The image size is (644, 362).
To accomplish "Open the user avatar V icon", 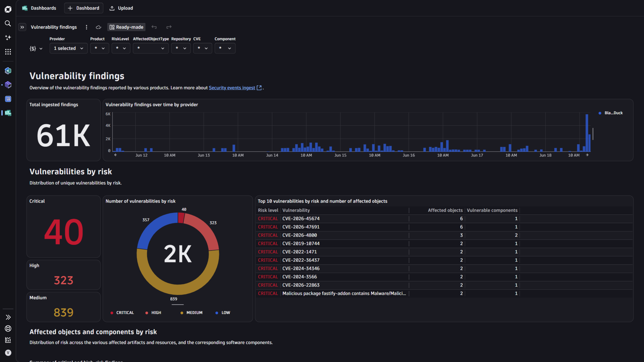I will (8, 352).
